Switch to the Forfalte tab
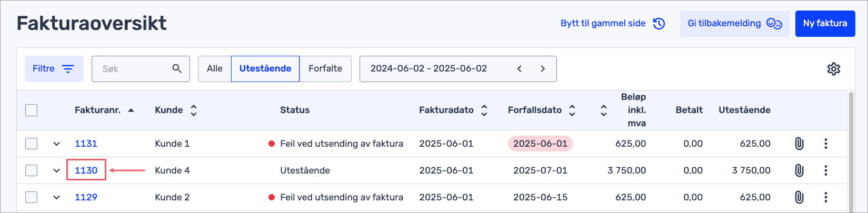 click(325, 69)
